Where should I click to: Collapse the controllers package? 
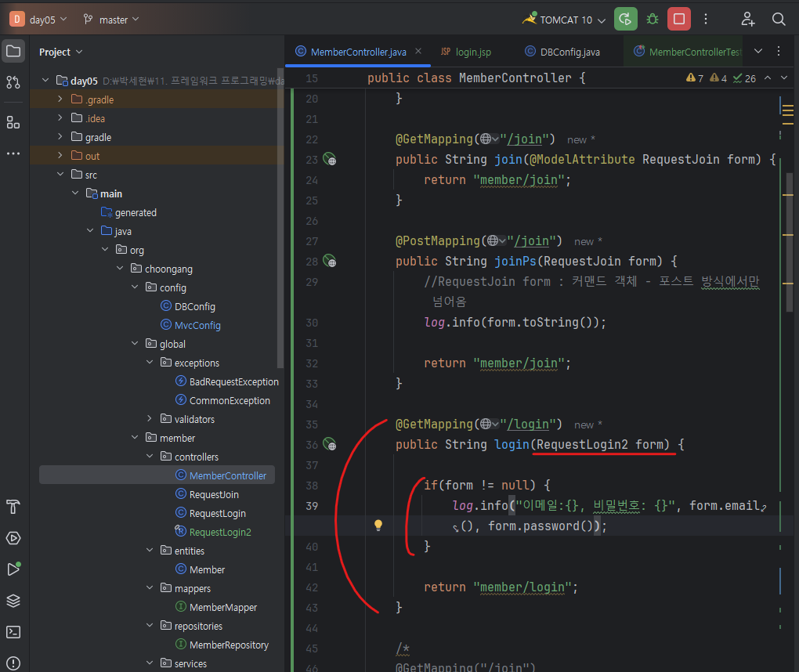coord(150,456)
